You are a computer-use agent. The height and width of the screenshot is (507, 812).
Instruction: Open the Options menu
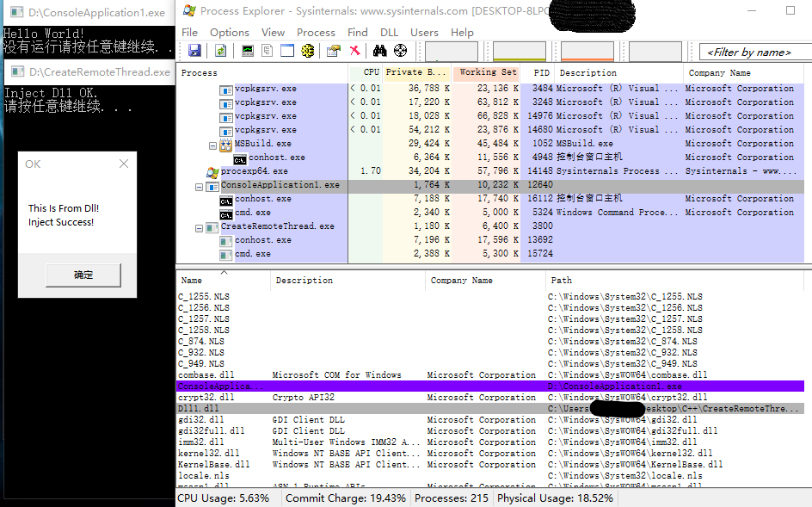coord(230,32)
